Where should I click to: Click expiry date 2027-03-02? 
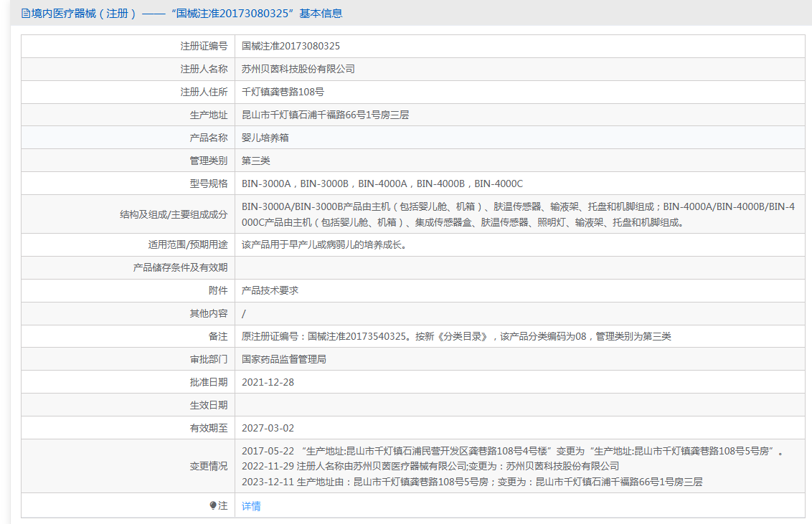click(x=268, y=428)
